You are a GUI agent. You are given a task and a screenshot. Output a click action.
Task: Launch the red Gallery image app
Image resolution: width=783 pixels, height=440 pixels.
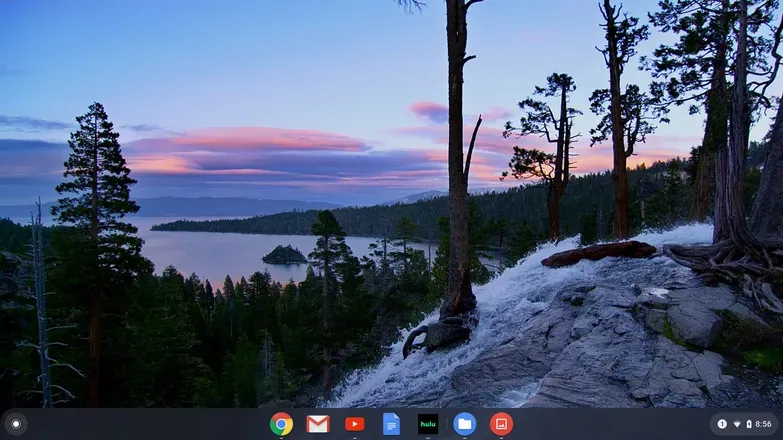(x=501, y=424)
